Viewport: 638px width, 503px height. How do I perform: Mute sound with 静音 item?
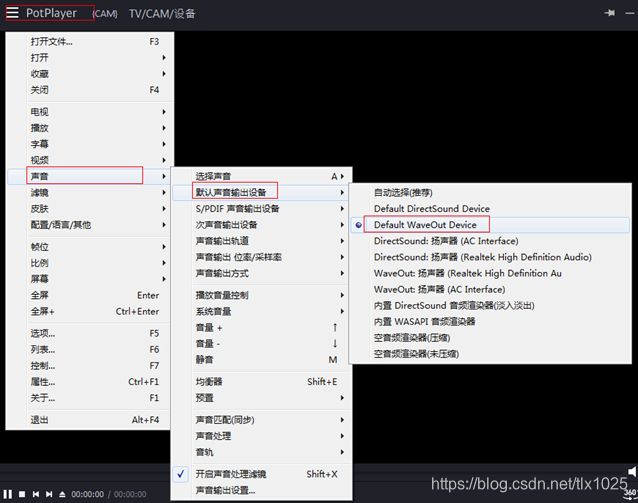click(x=260, y=360)
